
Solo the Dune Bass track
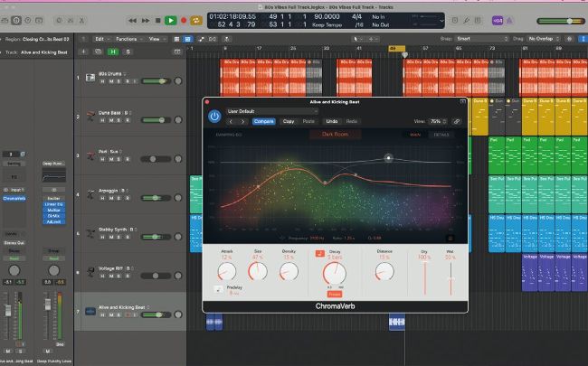(119, 120)
